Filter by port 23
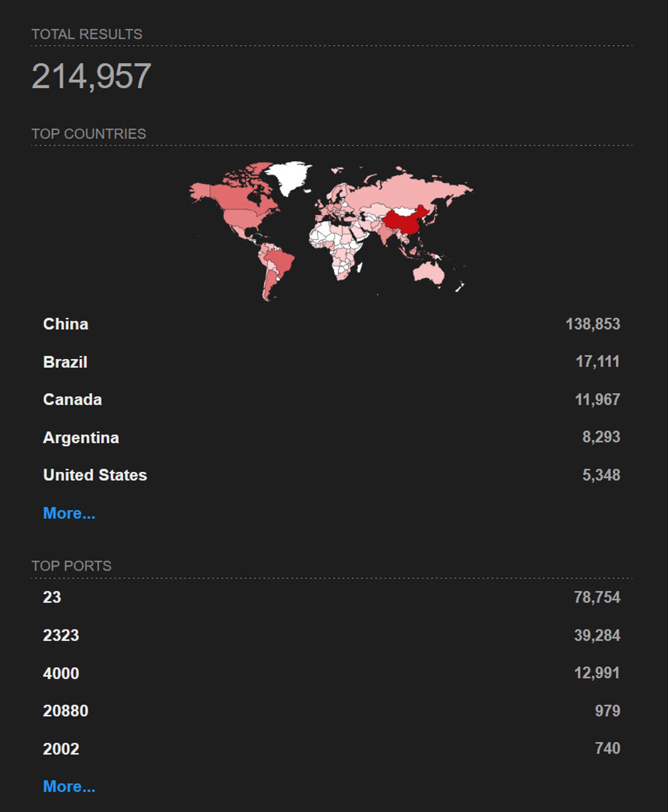The height and width of the screenshot is (812, 668). tap(52, 597)
